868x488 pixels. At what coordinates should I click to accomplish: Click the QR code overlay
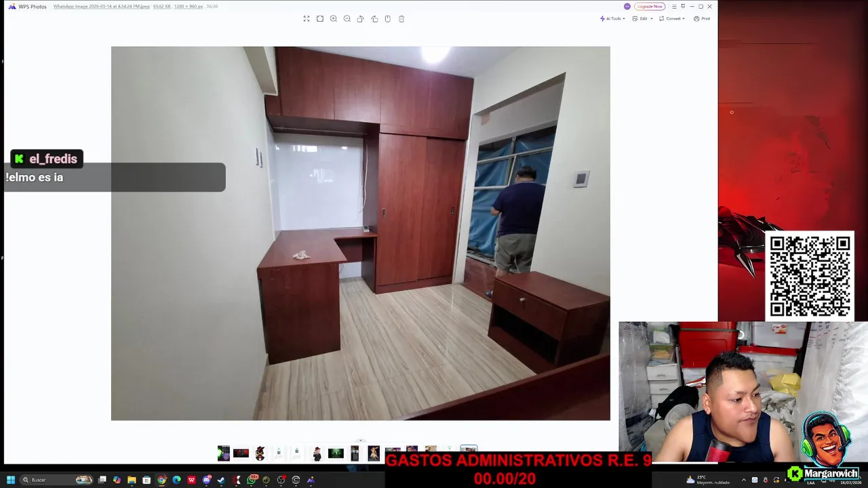coord(810,276)
